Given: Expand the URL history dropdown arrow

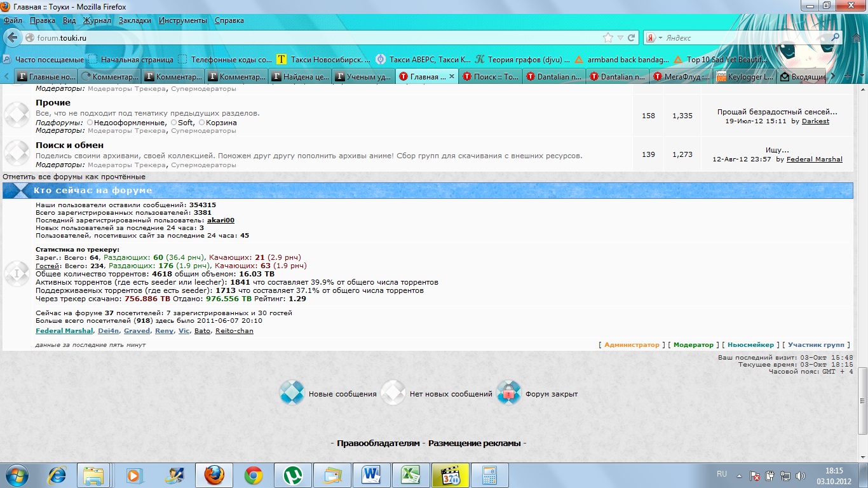Looking at the screenshot, I should [620, 37].
